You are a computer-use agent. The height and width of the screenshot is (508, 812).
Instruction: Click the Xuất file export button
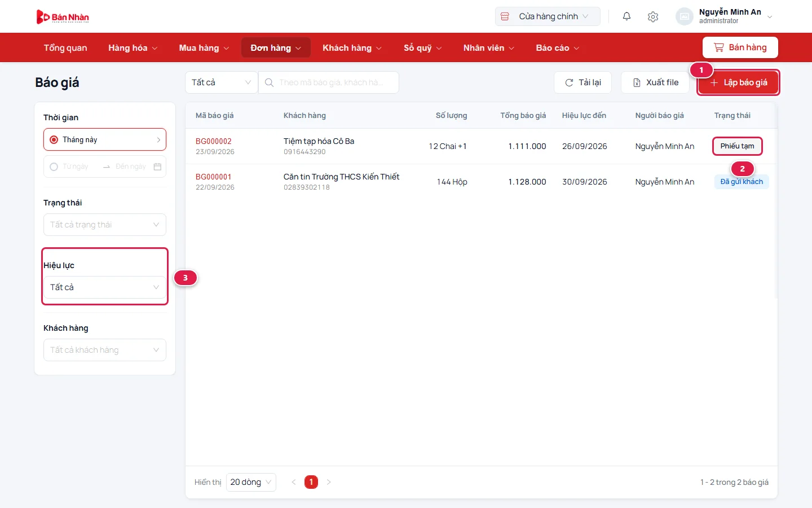point(655,82)
